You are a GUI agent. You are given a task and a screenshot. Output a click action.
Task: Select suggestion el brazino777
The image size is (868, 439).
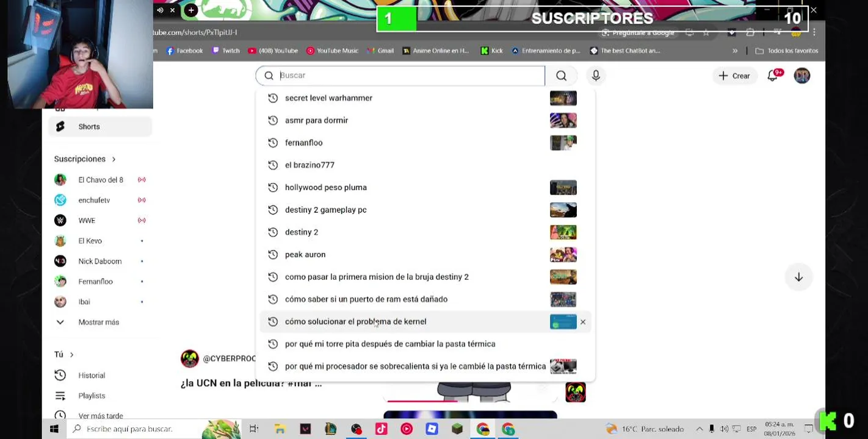click(425, 165)
